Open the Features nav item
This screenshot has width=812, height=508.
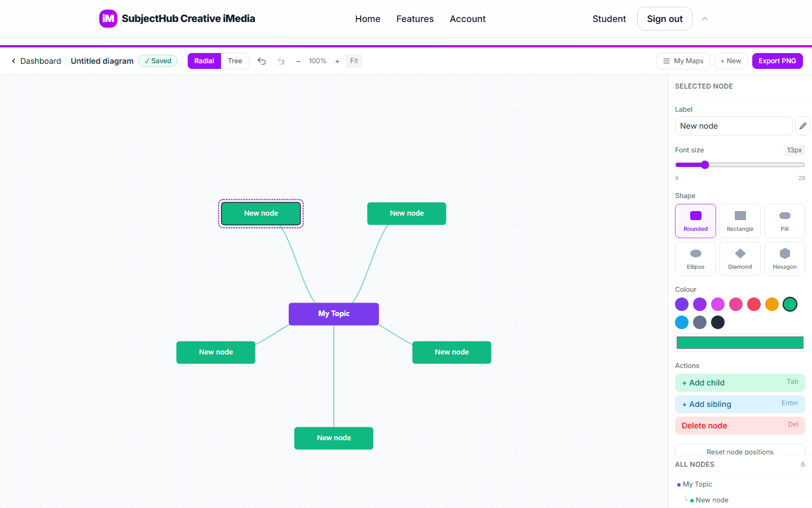tap(415, 19)
